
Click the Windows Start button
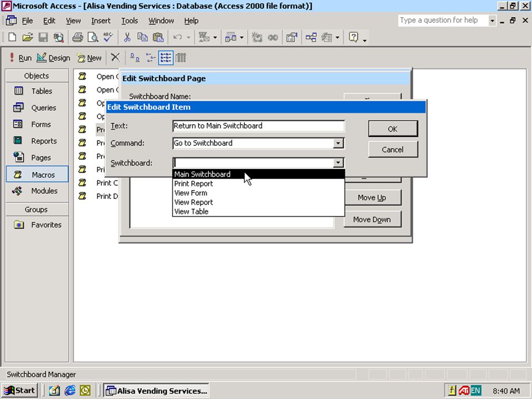[x=19, y=391]
